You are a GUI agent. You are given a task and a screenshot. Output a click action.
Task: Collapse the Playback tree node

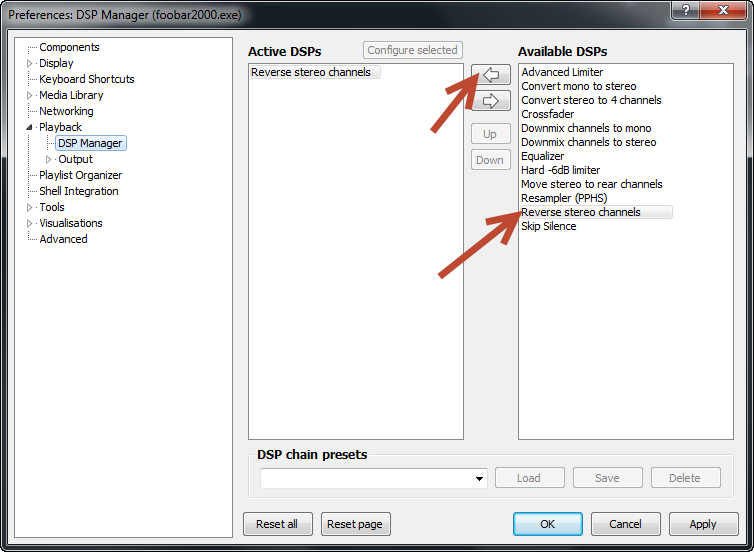click(x=29, y=127)
